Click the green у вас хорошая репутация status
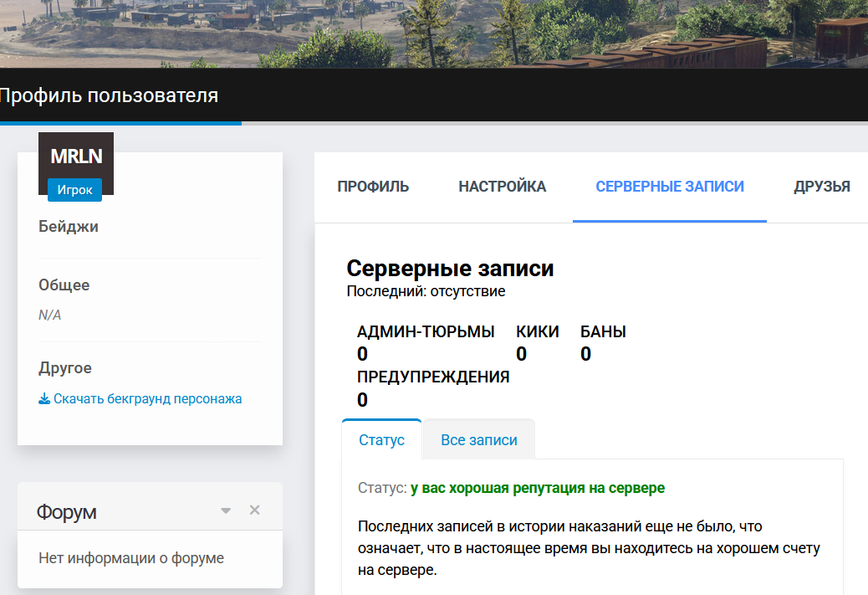868x595 pixels. [538, 488]
